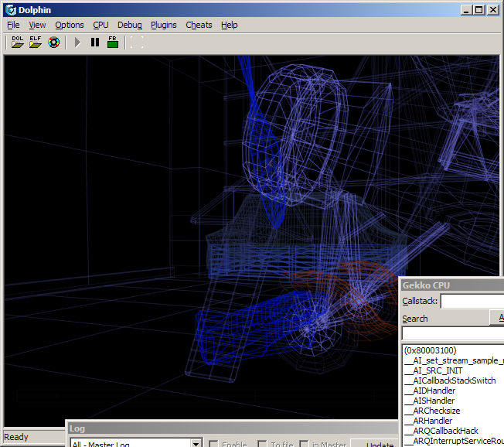Select __AISHandler in symbol list
The image size is (504, 447).
[429, 401]
